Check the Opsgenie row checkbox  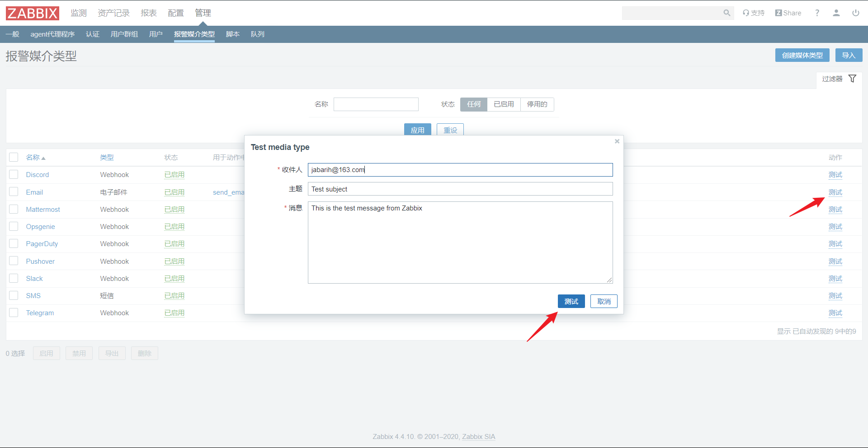point(14,226)
